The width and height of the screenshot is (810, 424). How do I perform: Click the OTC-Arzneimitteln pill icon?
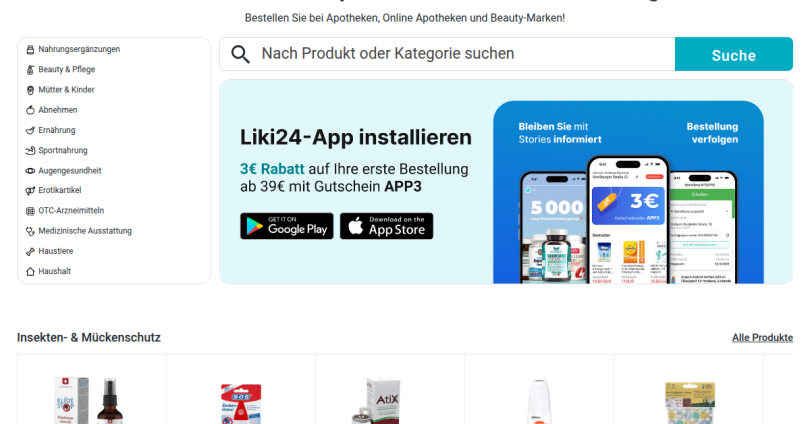[x=30, y=211]
